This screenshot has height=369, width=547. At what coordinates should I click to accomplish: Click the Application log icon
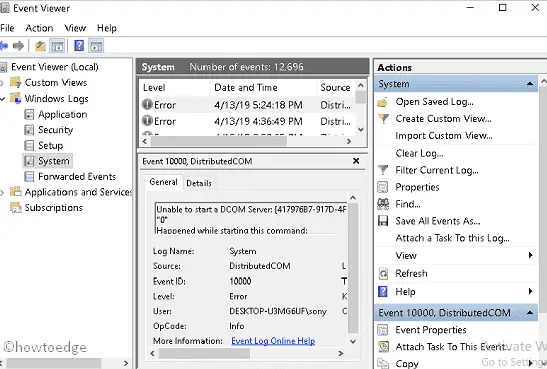pos(29,114)
